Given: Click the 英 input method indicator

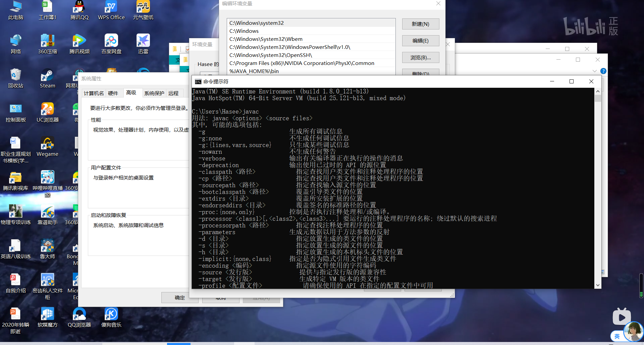Looking at the screenshot, I should tap(617, 336).
